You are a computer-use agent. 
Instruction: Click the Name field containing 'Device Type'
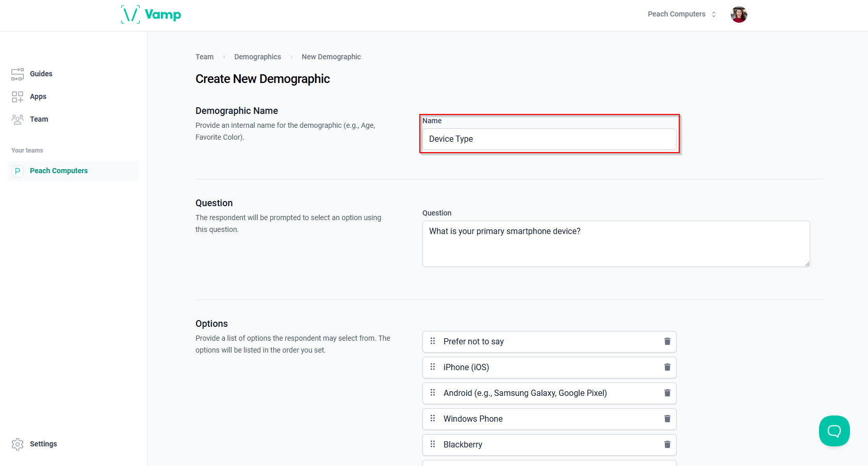tap(549, 139)
